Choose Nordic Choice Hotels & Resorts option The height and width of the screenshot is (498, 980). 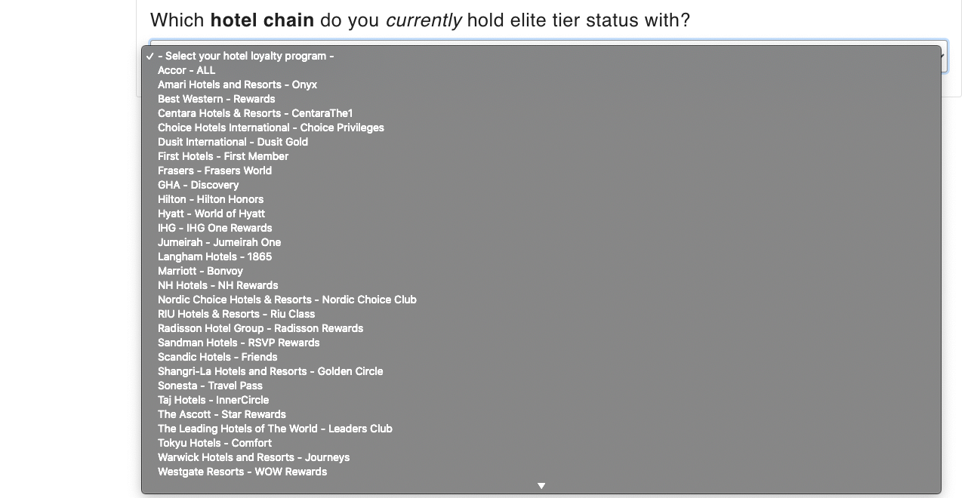point(541,300)
